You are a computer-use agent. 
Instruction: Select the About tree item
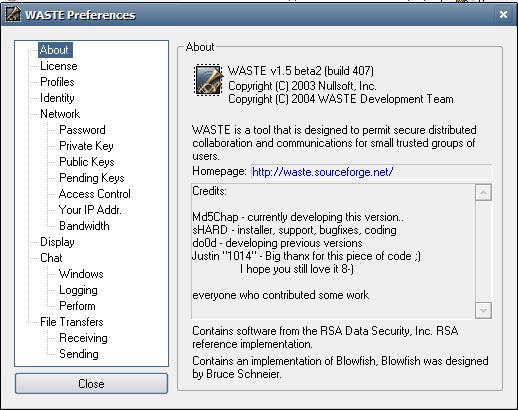pos(55,50)
